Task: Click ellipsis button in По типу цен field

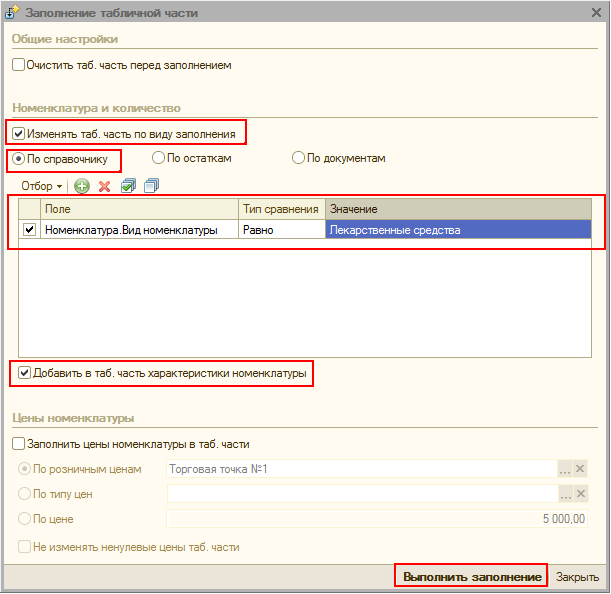Action: click(x=565, y=494)
